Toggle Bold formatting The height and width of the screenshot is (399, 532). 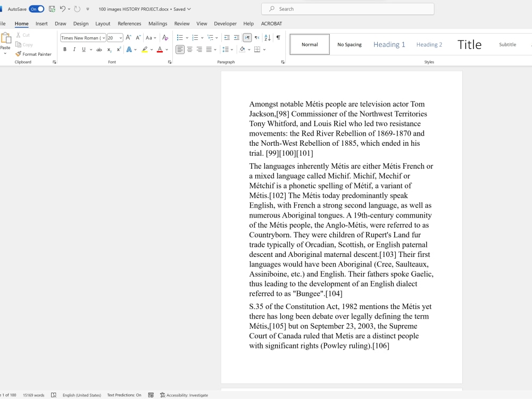[65, 49]
